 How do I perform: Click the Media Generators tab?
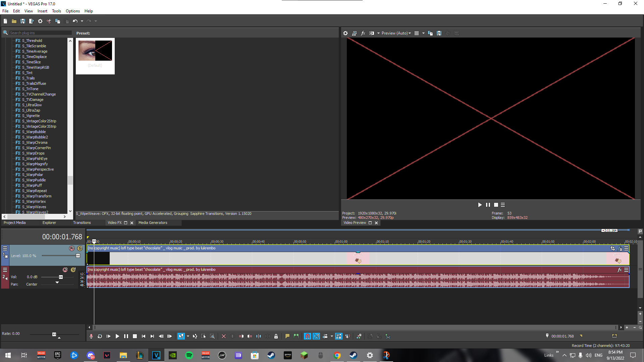tap(153, 223)
